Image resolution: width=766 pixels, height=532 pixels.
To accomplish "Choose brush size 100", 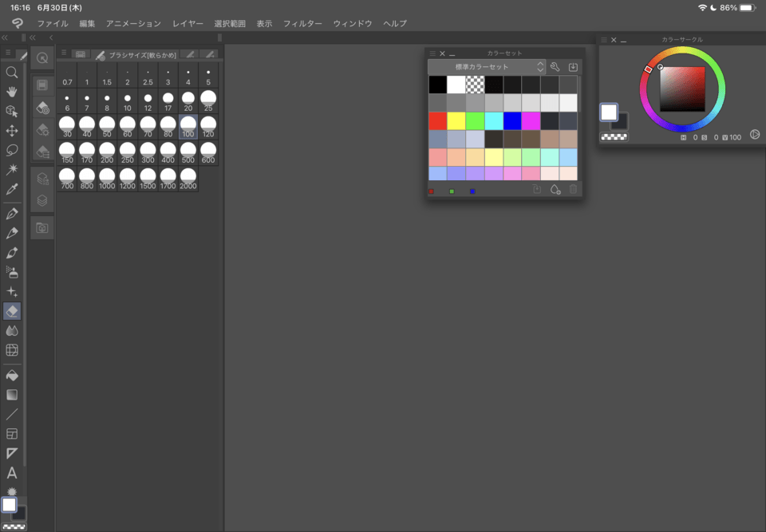I will (188, 128).
